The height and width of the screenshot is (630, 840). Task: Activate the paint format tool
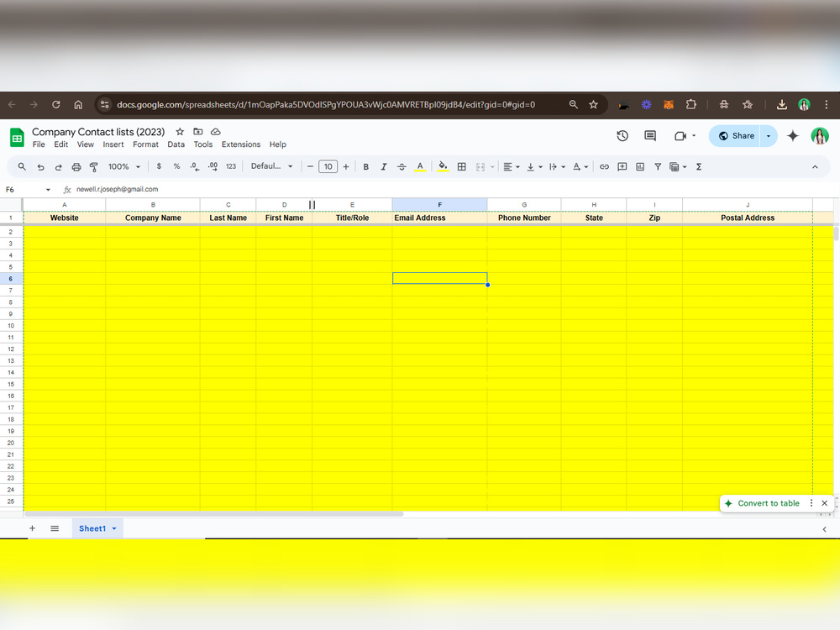[94, 167]
